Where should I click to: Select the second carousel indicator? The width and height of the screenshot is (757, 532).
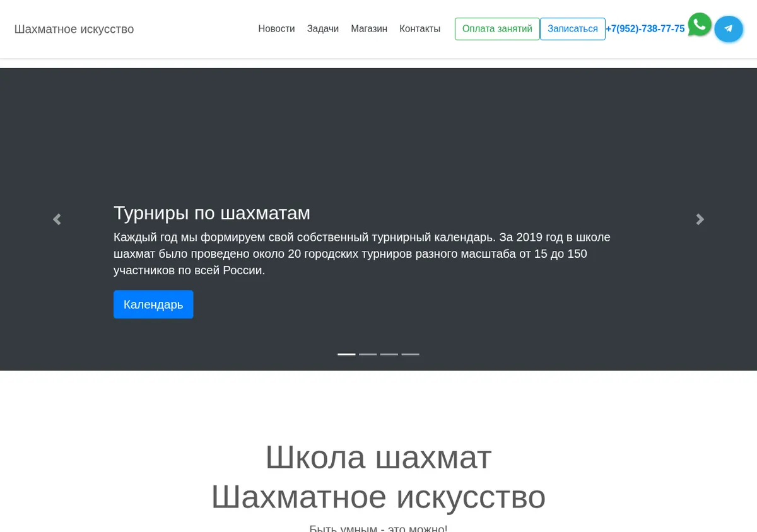point(368,354)
